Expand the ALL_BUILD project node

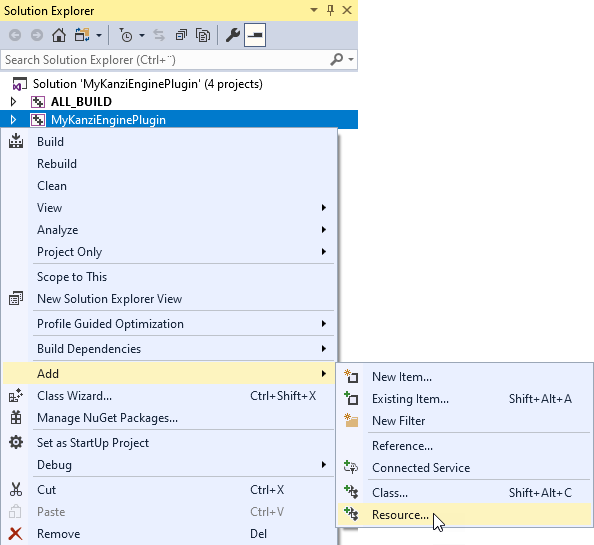coord(13,102)
